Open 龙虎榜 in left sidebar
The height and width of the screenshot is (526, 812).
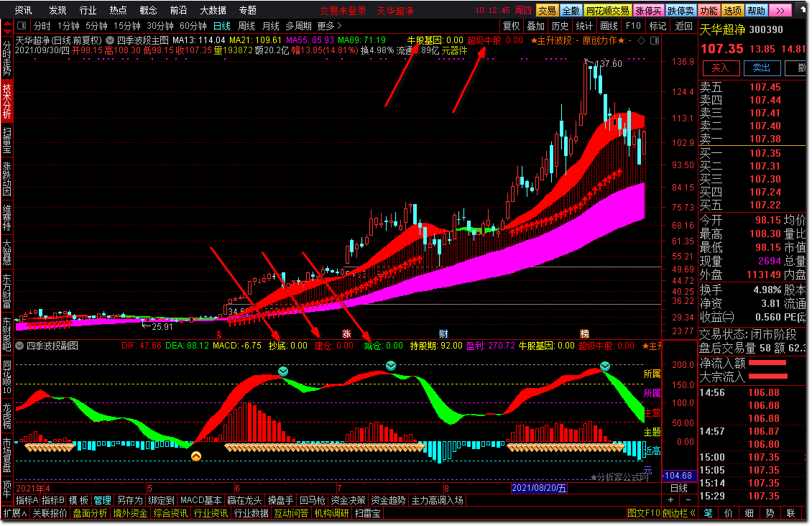click(6, 416)
